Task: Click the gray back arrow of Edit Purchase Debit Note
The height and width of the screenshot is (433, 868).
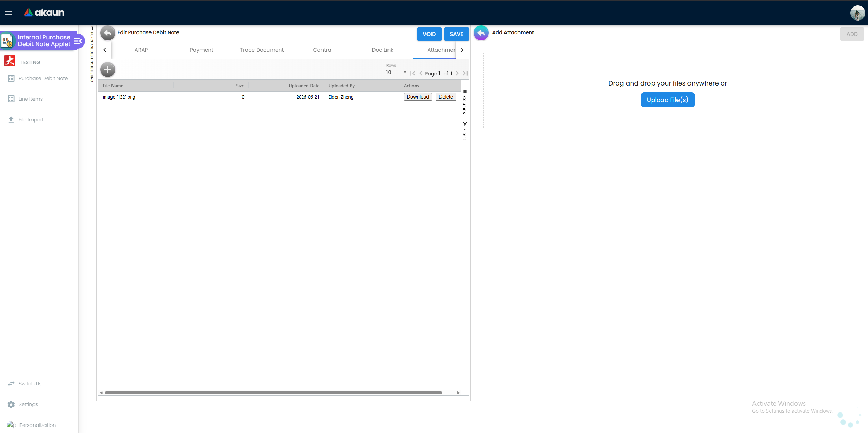Action: (108, 33)
